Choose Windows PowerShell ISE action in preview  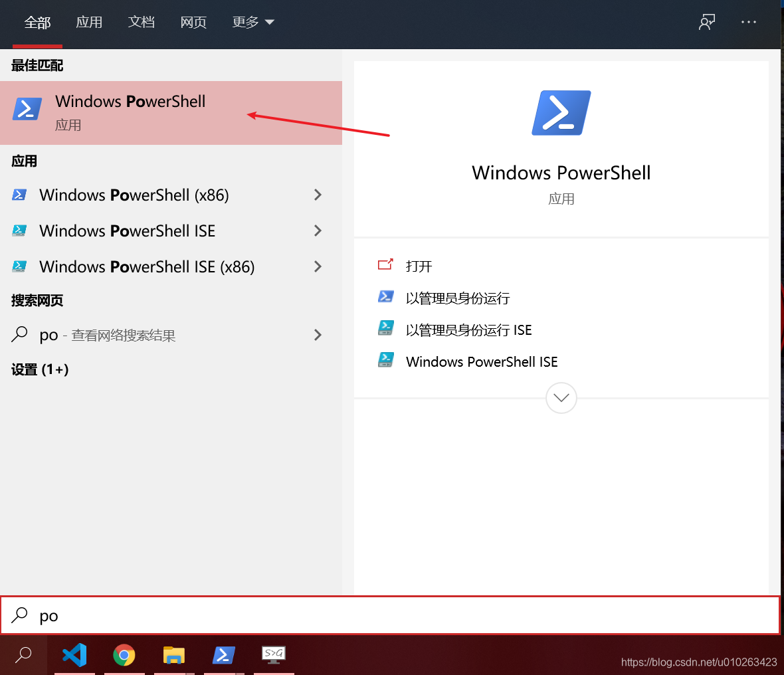click(x=482, y=362)
